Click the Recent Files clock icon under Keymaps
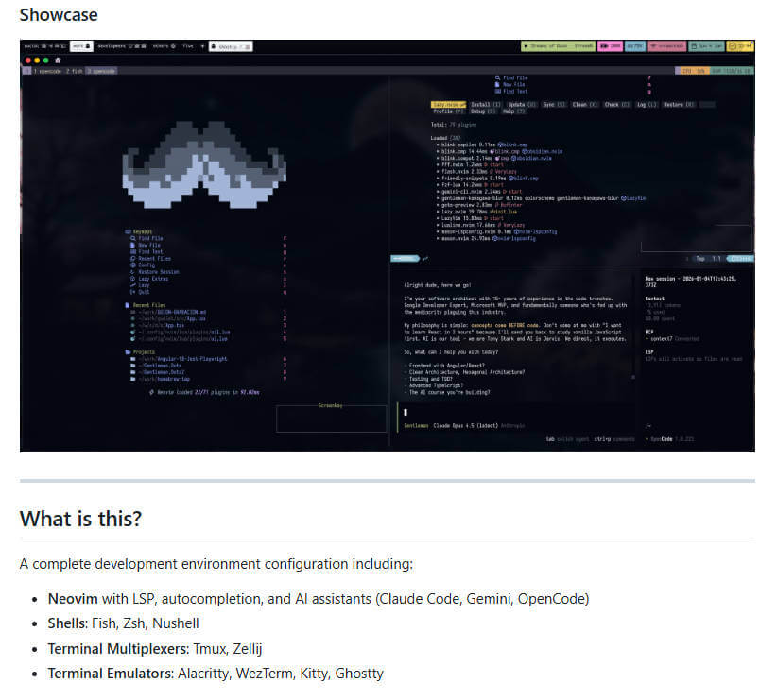The height and width of the screenshot is (700, 777). tap(132, 259)
